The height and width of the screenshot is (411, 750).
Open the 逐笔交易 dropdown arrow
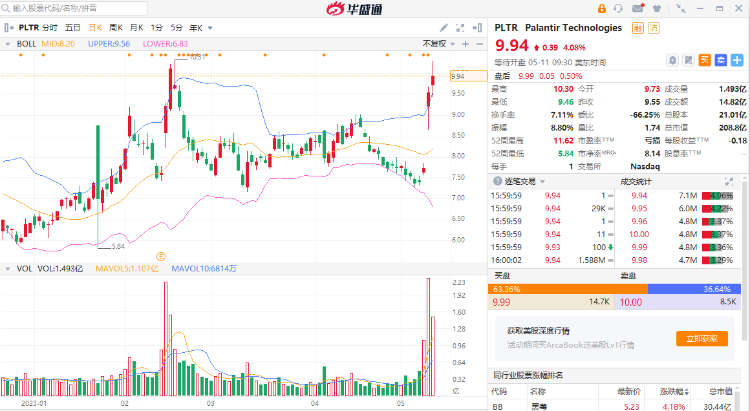542,182
